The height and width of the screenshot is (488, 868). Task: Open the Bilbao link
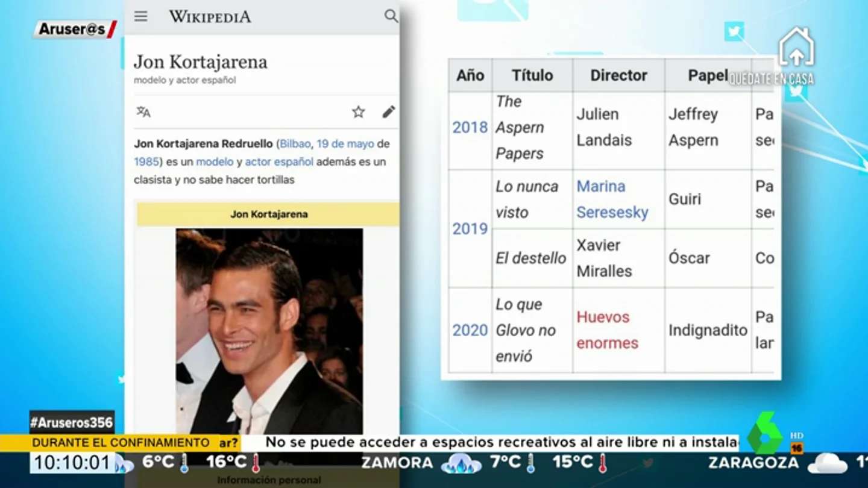295,144
